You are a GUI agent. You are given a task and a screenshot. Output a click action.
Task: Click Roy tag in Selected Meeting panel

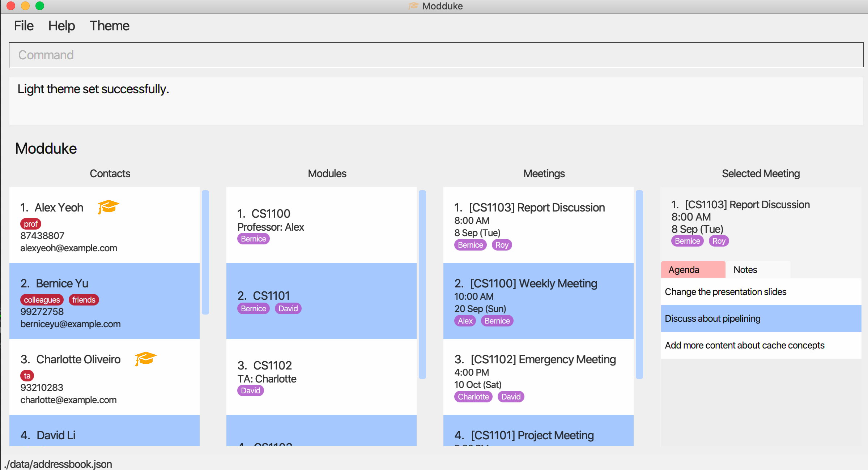point(719,241)
